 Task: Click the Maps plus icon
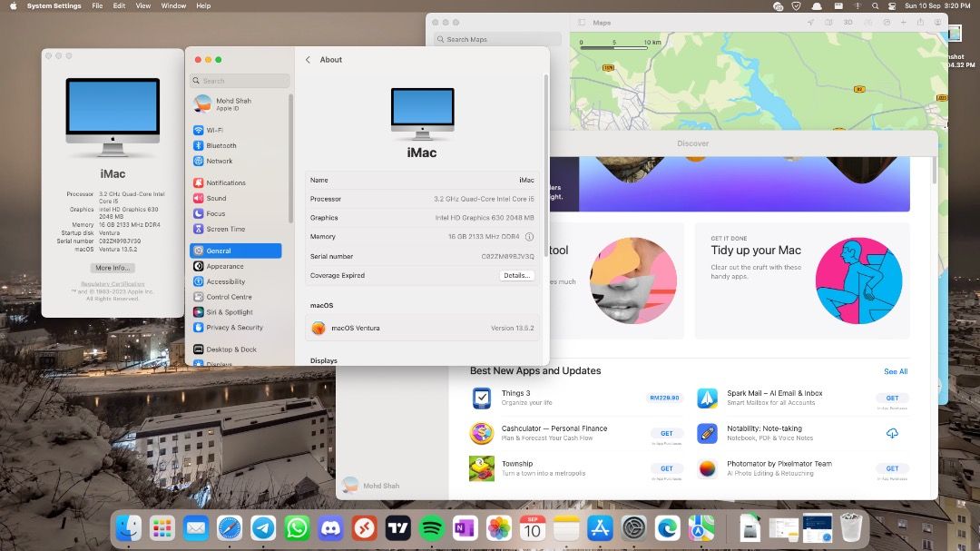903,22
